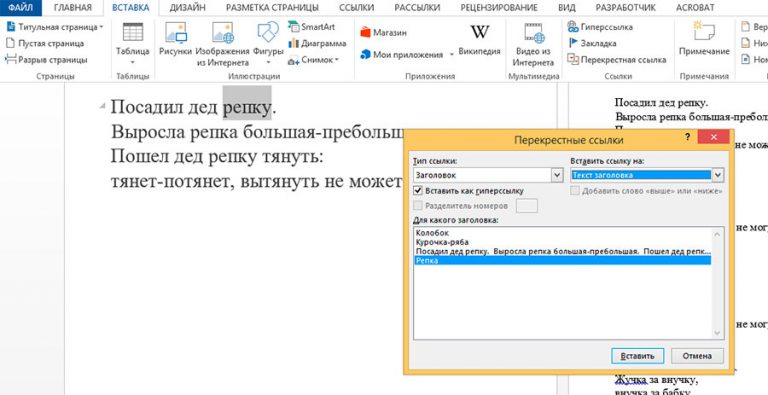Switch to the РАЗМЕТКА СТРАНИЦЫ tab

(x=272, y=8)
